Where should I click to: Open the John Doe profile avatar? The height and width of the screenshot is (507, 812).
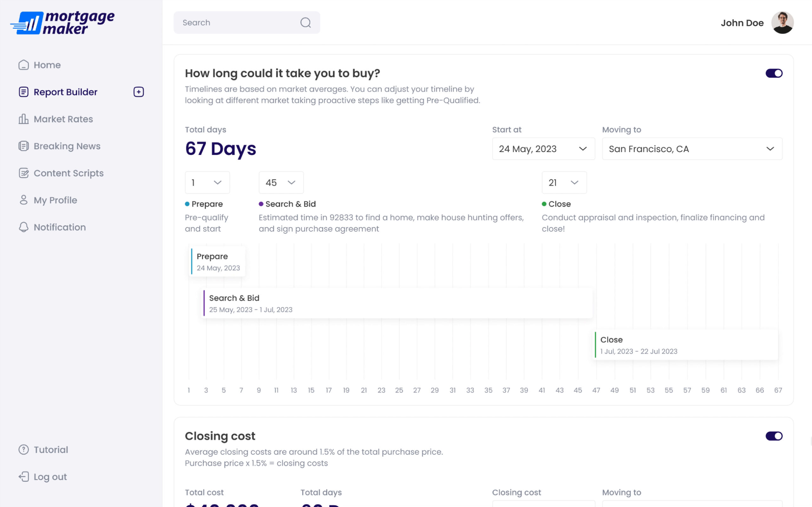tap(782, 22)
